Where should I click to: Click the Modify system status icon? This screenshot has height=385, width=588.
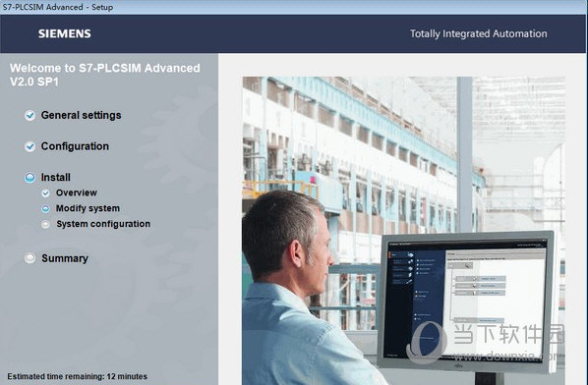(x=45, y=209)
